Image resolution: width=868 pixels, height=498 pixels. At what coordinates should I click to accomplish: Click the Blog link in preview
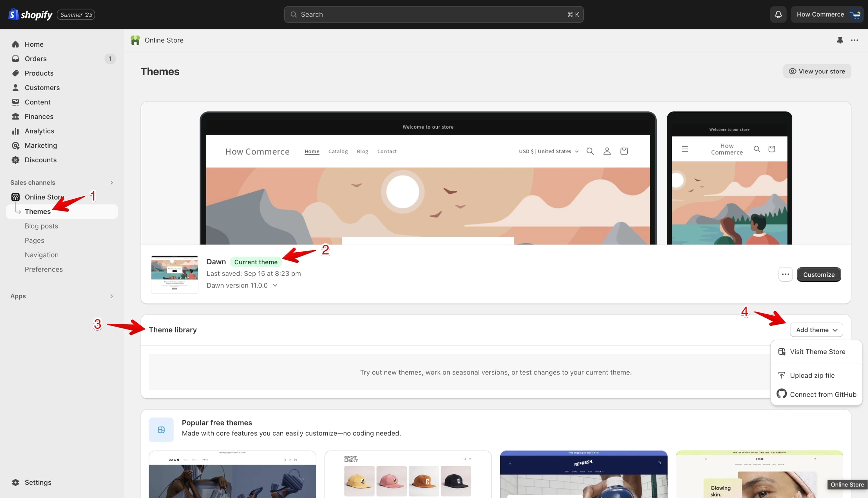(362, 151)
